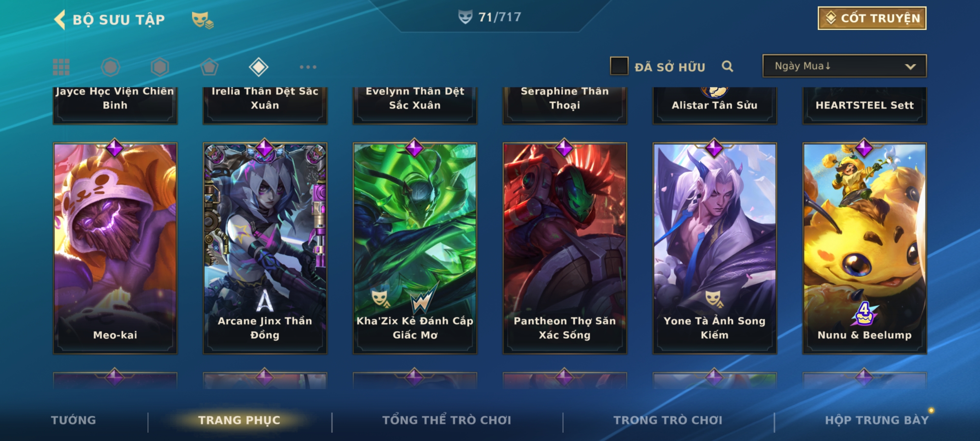Open the Hộp Trưng Bày tab
Image resolution: width=980 pixels, height=441 pixels.
(877, 420)
